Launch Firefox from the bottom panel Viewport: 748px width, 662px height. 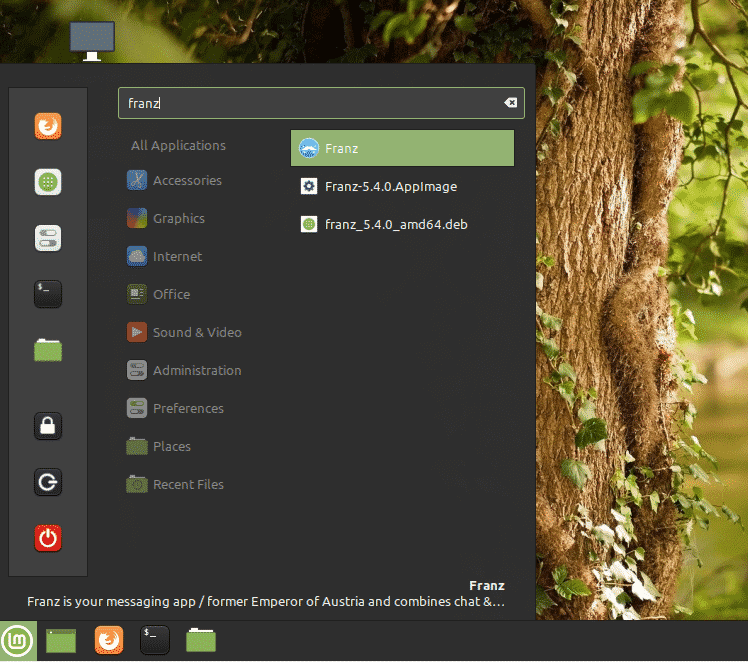pos(109,641)
